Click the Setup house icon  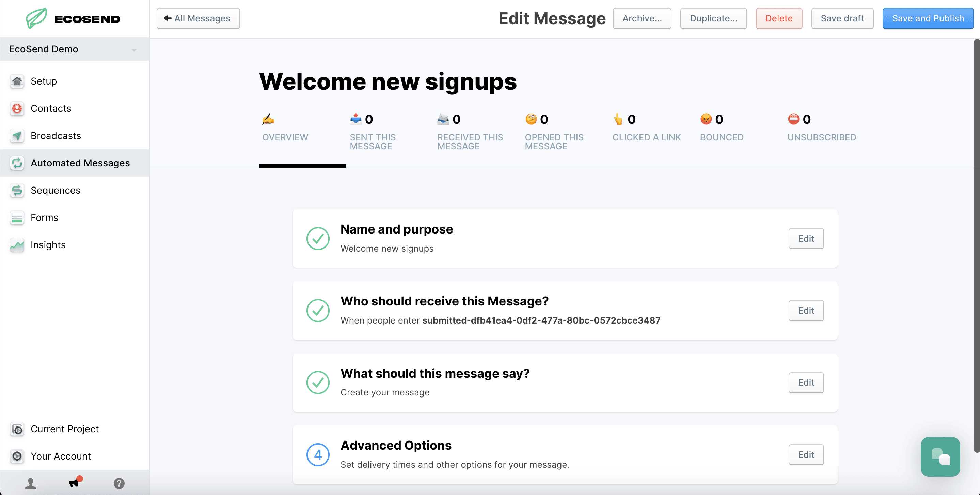17,81
